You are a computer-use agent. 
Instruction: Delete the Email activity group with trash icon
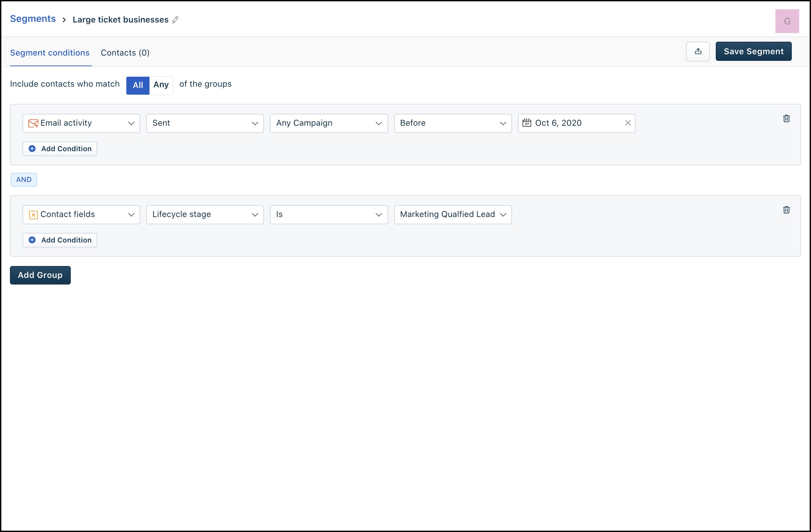[x=786, y=118]
